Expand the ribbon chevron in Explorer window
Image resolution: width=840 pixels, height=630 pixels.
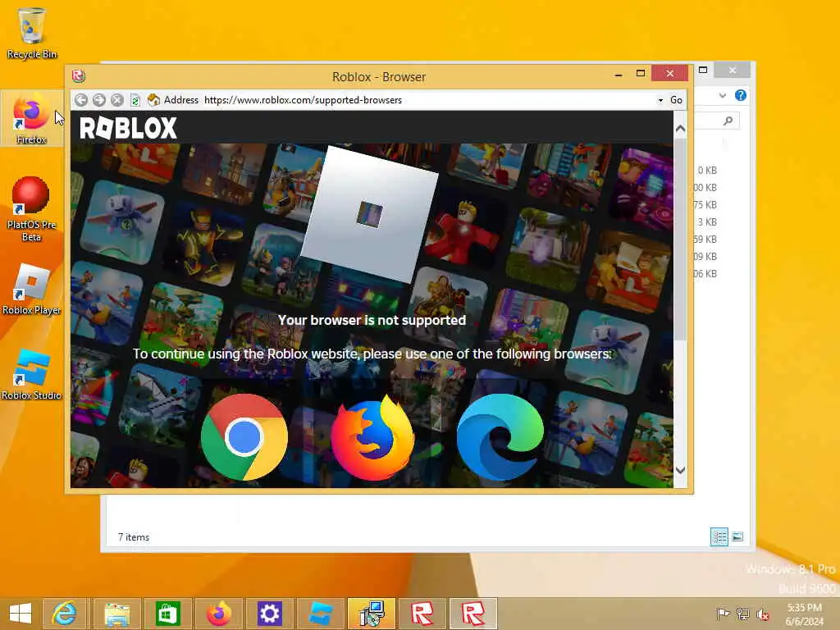[x=723, y=95]
